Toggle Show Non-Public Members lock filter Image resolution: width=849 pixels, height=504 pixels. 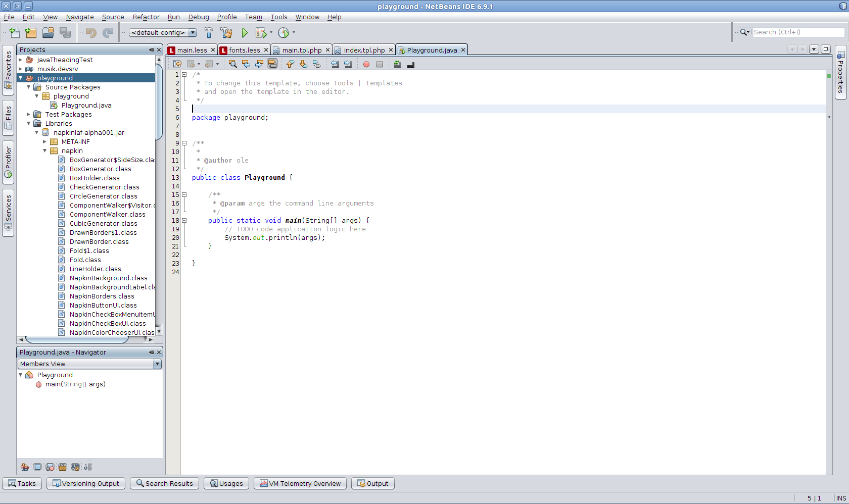(x=63, y=467)
